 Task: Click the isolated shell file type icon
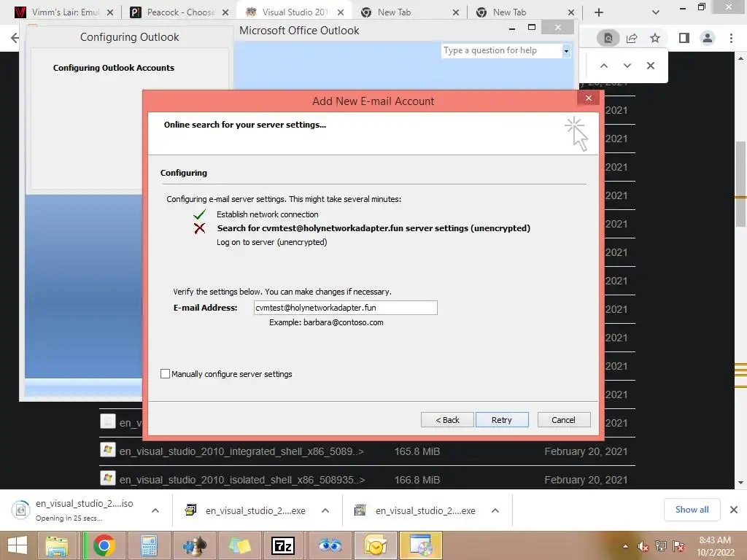tap(108, 478)
